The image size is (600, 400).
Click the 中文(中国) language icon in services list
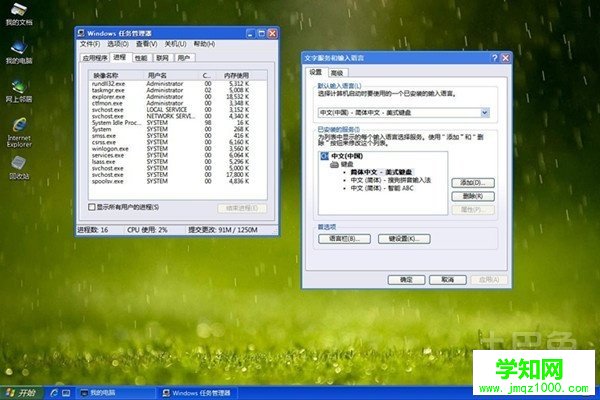(324, 156)
